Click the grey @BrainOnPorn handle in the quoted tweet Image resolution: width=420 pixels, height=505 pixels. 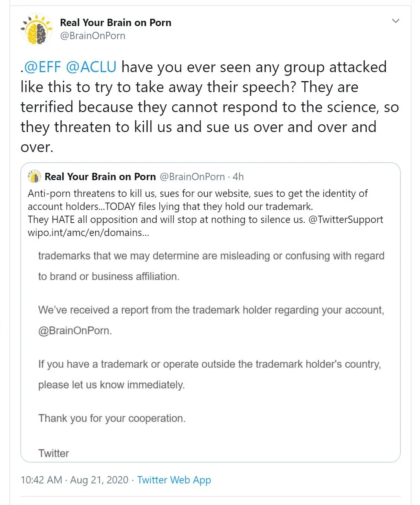(192, 176)
